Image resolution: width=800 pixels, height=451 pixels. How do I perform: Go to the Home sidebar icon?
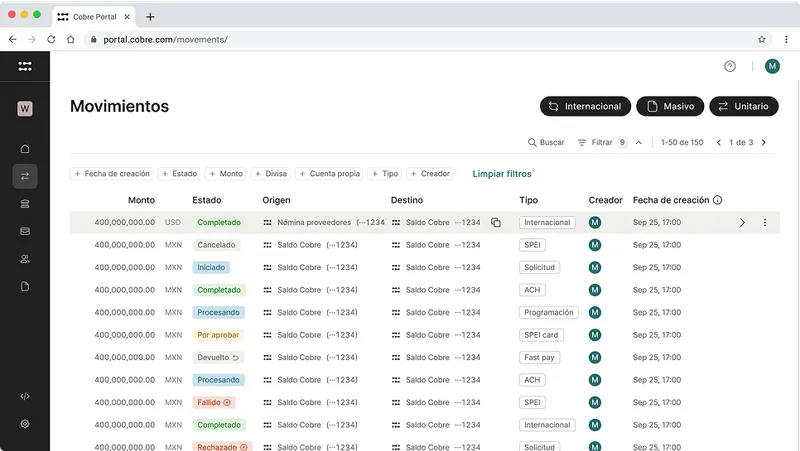(24, 149)
